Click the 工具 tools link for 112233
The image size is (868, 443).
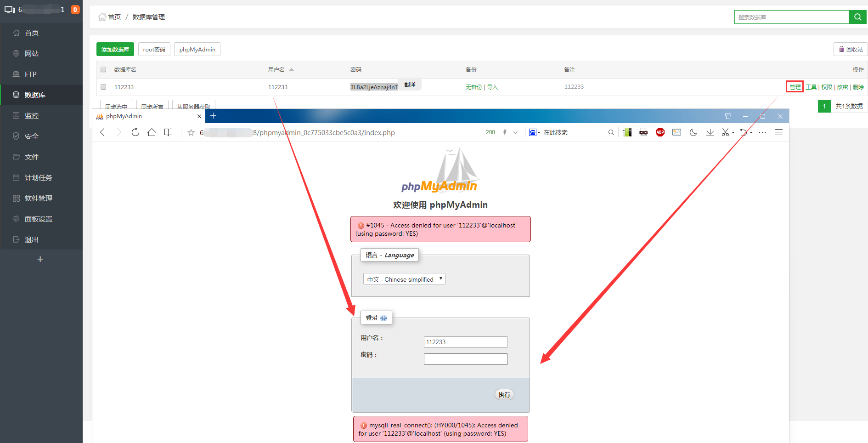click(811, 87)
